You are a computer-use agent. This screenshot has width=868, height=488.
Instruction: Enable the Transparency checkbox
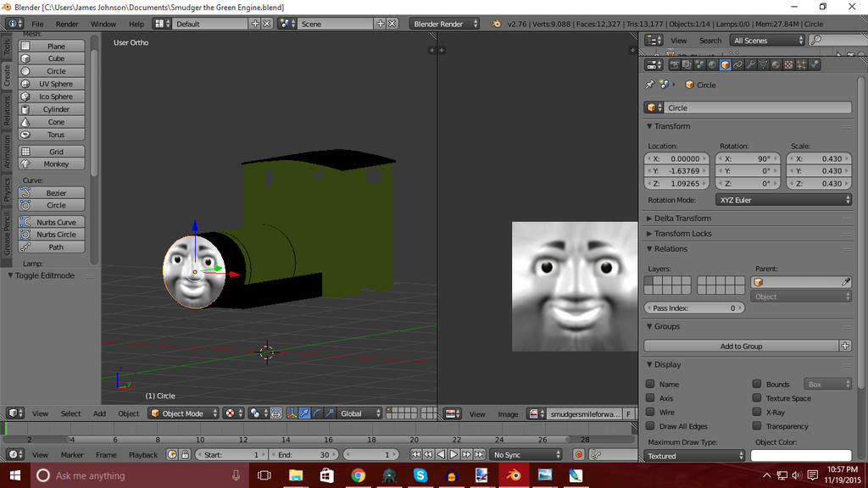point(757,426)
